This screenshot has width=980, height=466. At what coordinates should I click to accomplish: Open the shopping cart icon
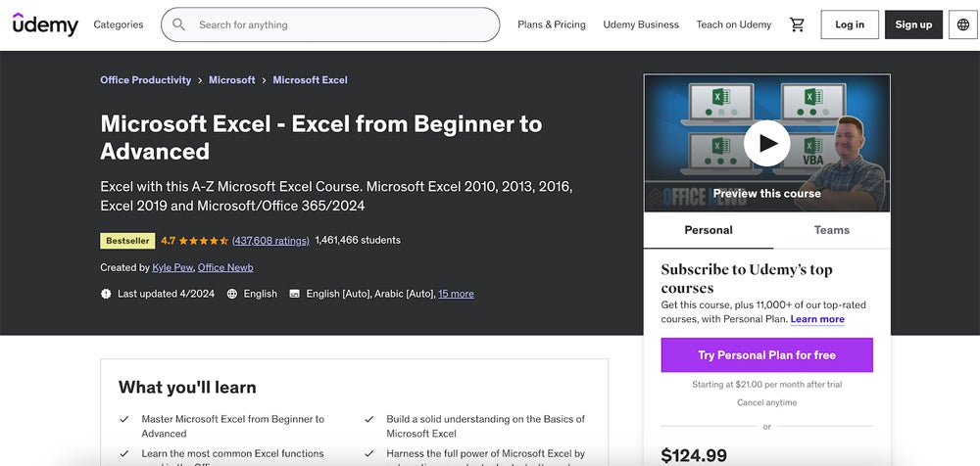[x=797, y=24]
